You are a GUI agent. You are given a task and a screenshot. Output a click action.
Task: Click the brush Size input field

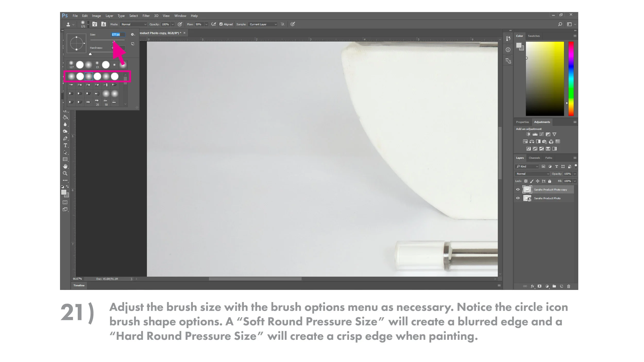pos(118,35)
